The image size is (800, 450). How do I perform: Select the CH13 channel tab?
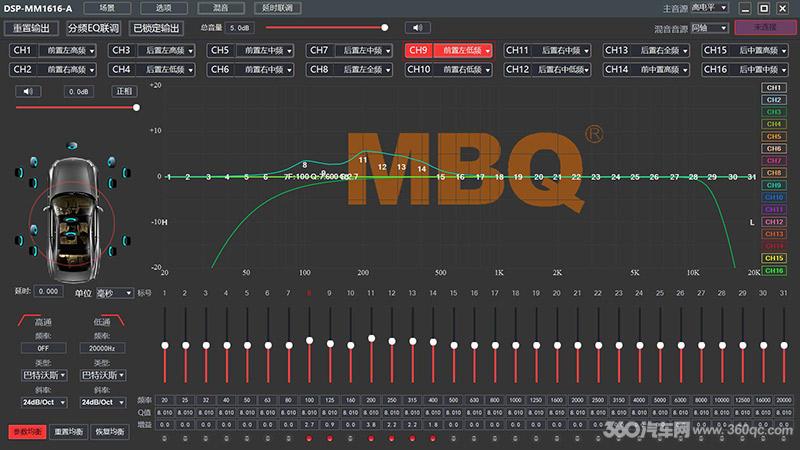(x=616, y=51)
